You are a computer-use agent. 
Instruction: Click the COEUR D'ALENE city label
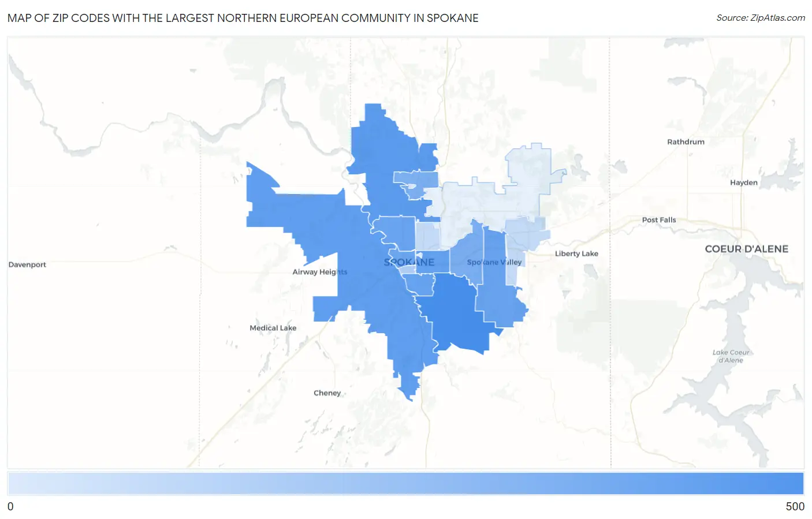(746, 249)
